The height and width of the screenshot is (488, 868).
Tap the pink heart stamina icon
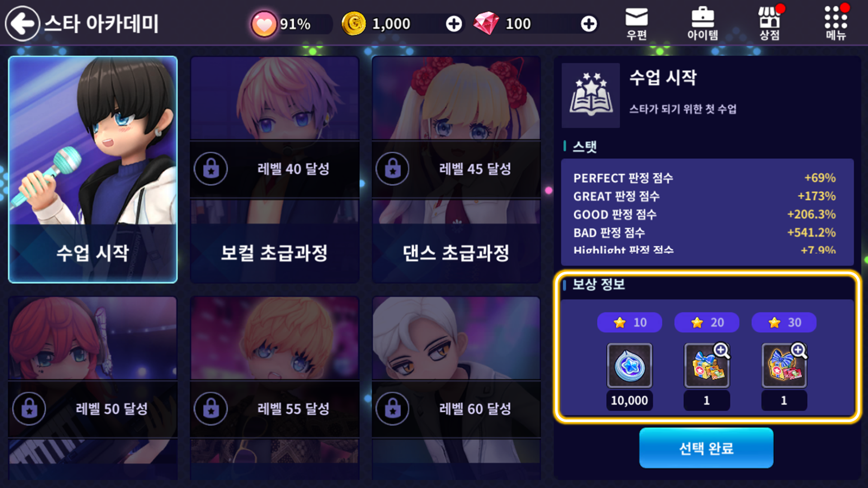pos(264,24)
